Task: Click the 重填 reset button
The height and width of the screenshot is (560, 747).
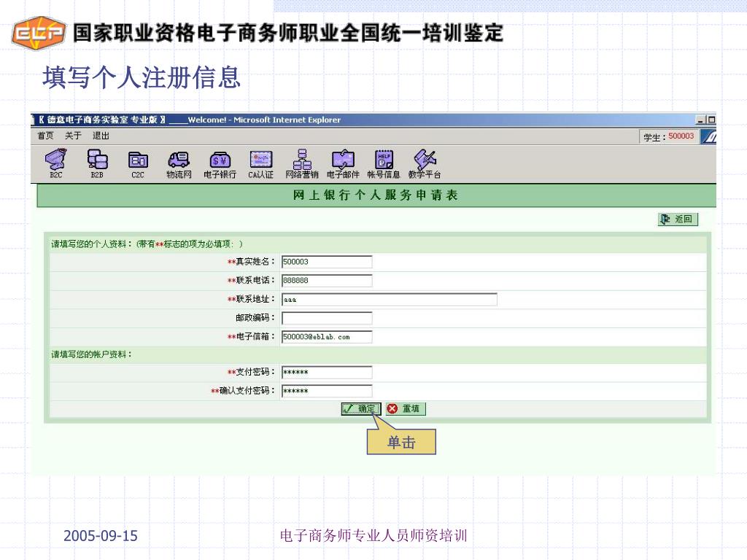Action: click(x=406, y=408)
